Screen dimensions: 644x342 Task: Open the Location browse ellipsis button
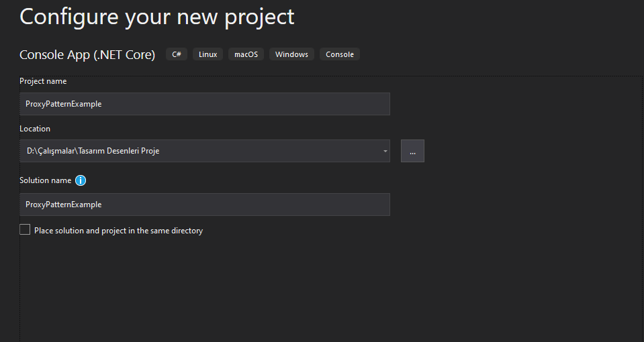(412, 151)
